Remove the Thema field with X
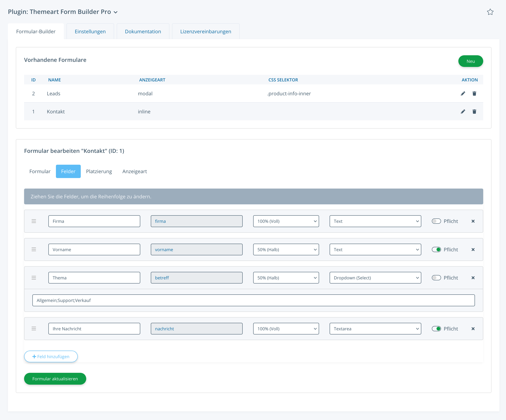506x420 pixels. point(473,278)
